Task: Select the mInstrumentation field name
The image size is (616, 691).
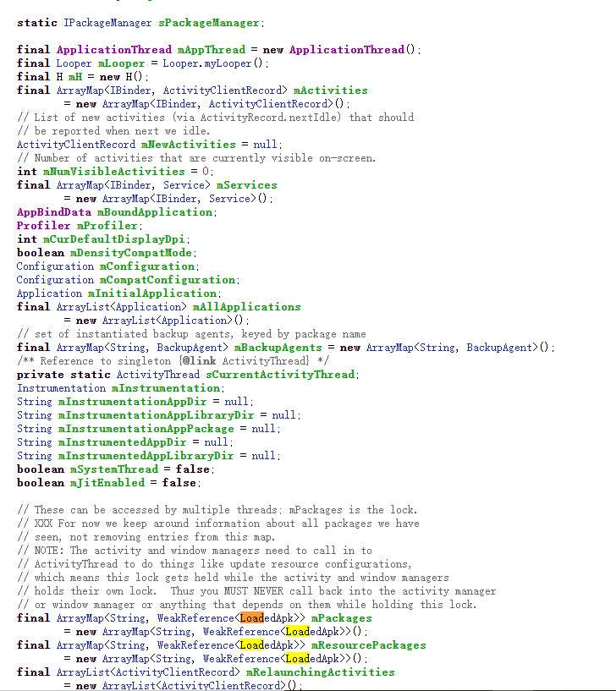Action: coord(166,388)
